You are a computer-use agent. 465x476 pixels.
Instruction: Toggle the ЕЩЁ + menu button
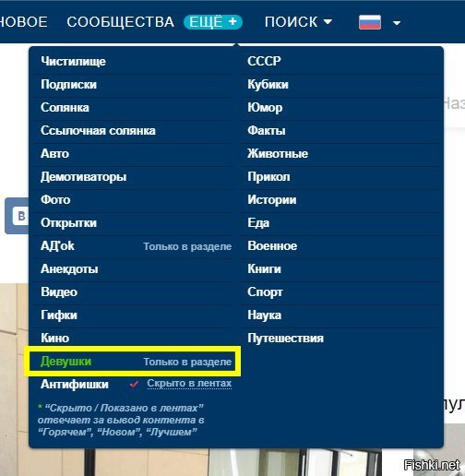tap(213, 22)
